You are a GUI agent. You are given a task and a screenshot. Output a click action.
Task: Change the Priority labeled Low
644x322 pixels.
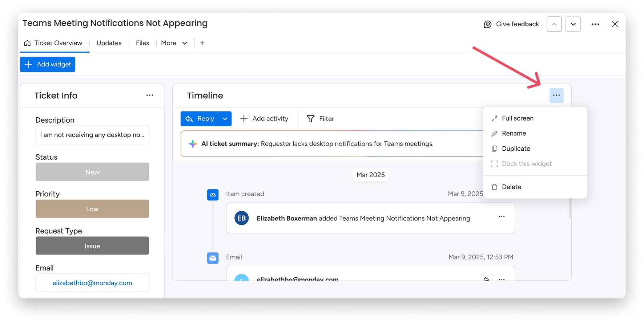[x=92, y=209]
